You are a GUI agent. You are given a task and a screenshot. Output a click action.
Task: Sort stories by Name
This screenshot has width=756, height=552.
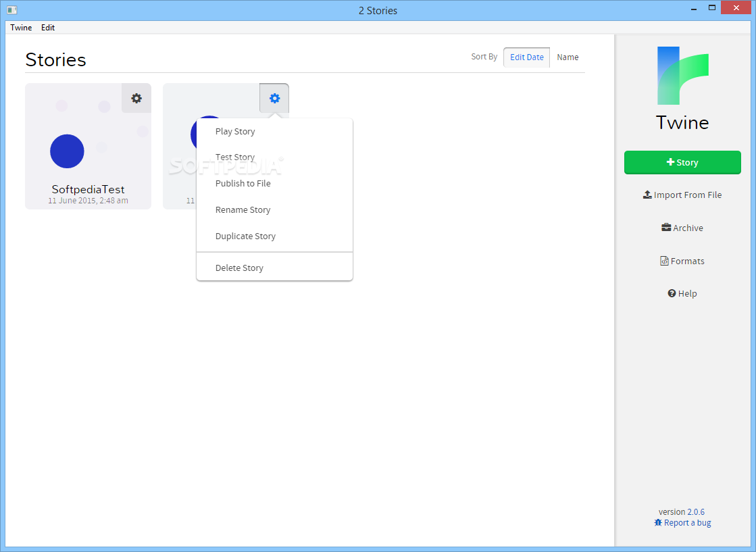tap(568, 57)
